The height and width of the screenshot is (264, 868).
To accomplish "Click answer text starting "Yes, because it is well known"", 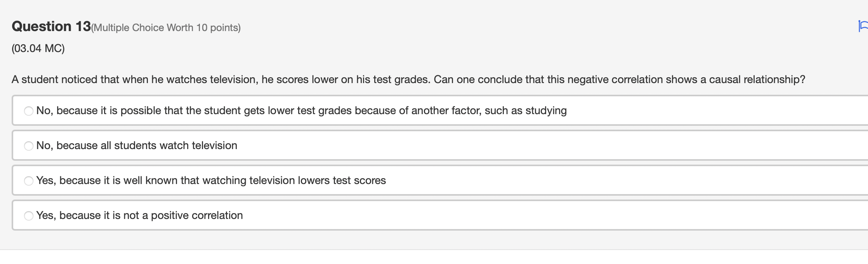I will pos(211,181).
